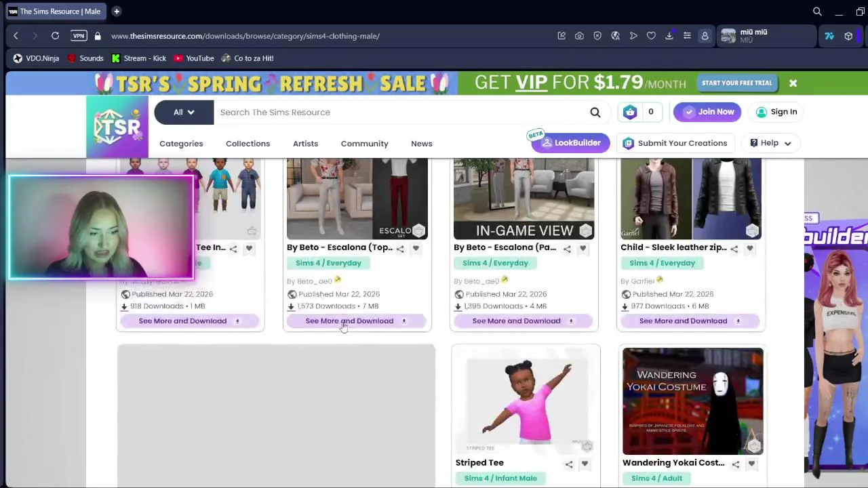
Task: Click the TSR logo
Action: pos(117,127)
